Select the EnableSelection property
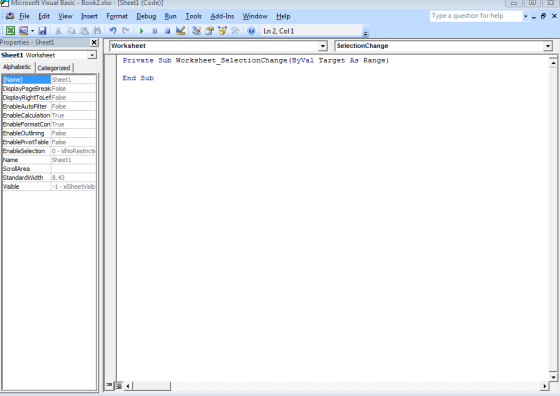 click(x=49, y=151)
